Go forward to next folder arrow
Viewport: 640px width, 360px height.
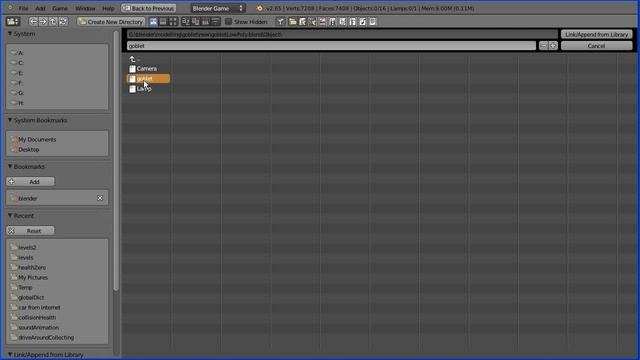[43, 22]
